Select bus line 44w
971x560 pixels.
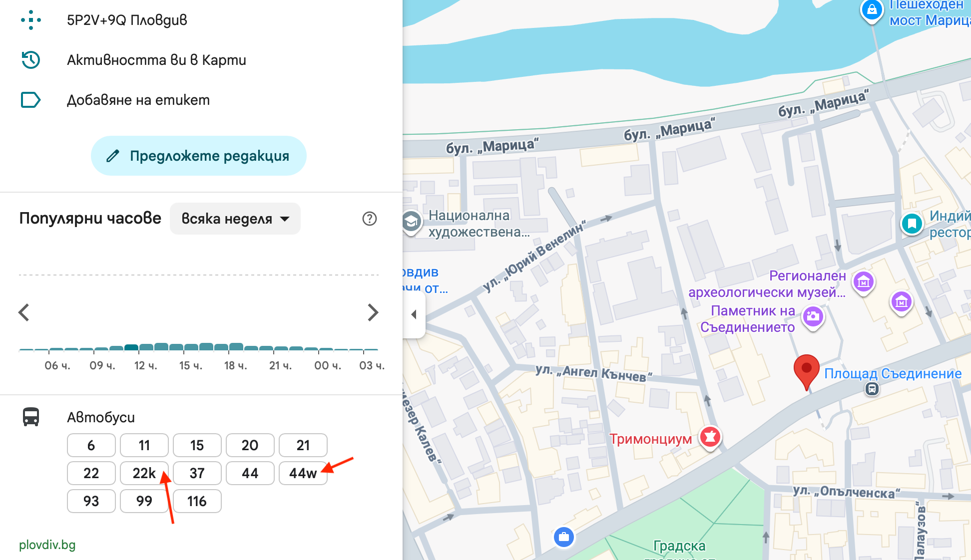click(x=303, y=473)
